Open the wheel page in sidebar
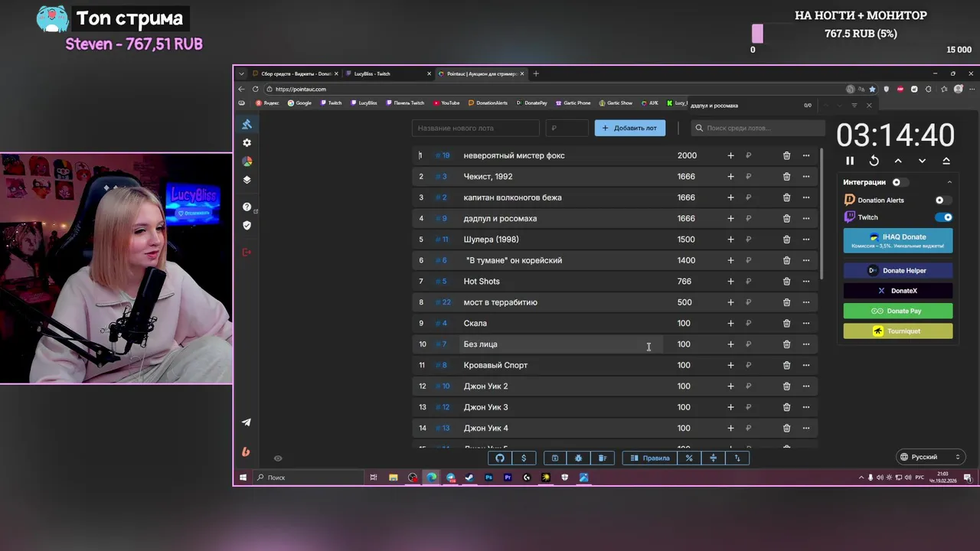Image resolution: width=980 pixels, height=551 pixels. 247,161
